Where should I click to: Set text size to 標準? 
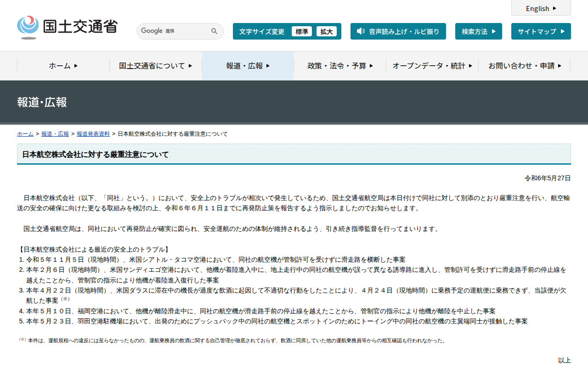(302, 31)
